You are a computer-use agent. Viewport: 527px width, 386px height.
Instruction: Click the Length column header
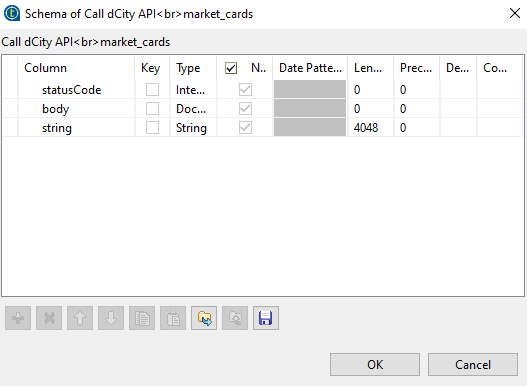click(370, 68)
